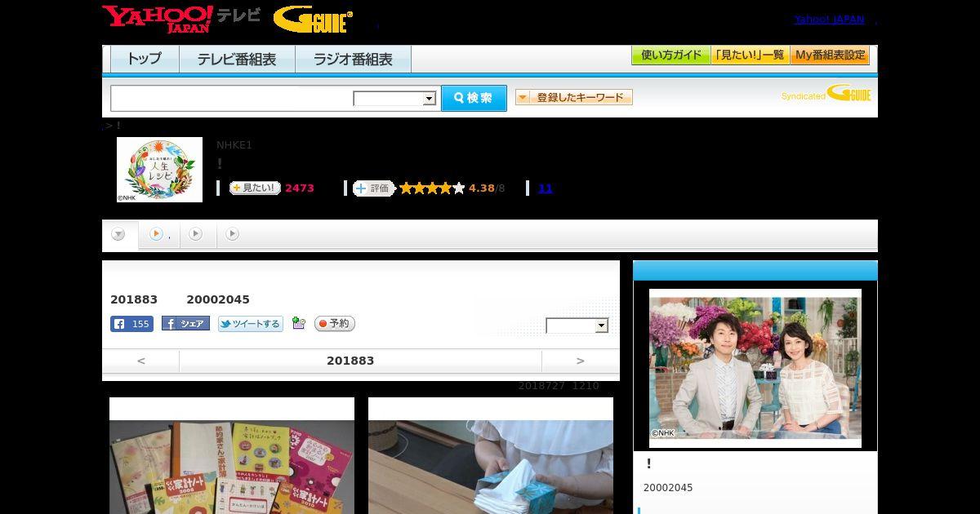
Task: Click the Syndicated G-Guide logo
Action: pyautogui.click(x=826, y=94)
